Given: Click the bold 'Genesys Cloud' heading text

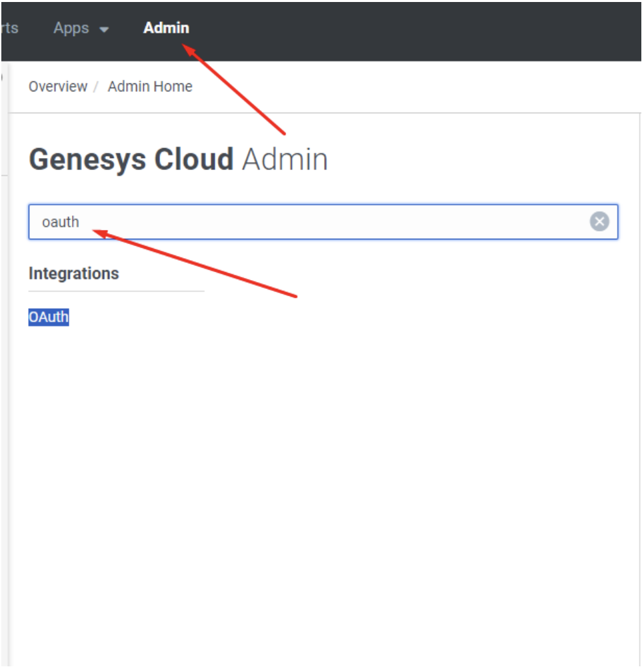Looking at the screenshot, I should coord(131,159).
